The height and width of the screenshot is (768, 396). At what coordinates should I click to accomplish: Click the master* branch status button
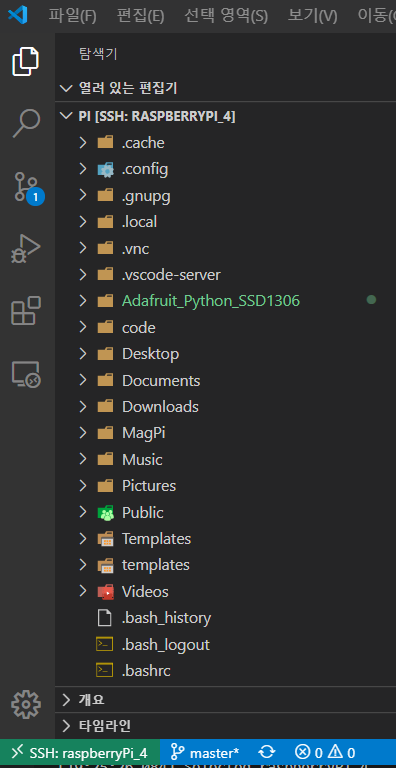tap(205, 752)
